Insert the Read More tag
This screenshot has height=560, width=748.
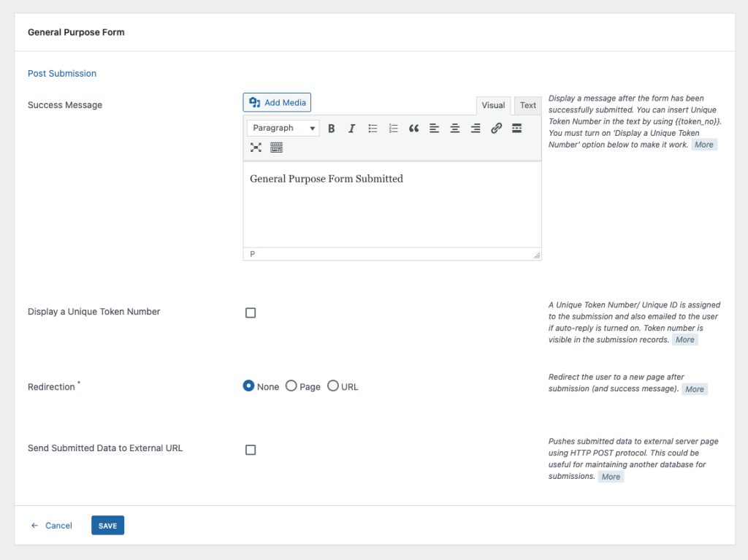(516, 128)
